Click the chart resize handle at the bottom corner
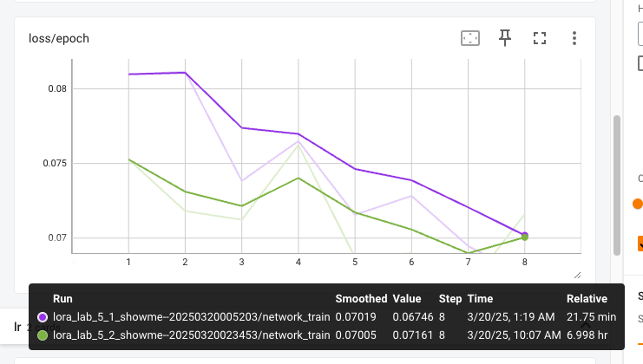Image resolution: width=643 pixels, height=364 pixels. (x=577, y=274)
